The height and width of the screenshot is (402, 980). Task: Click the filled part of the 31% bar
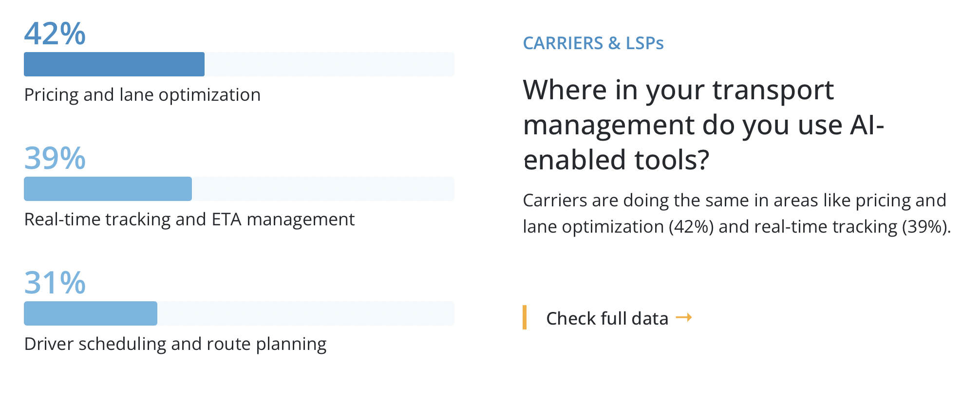click(91, 313)
